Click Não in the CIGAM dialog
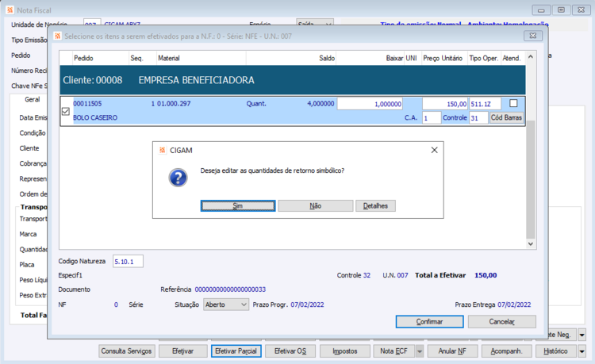This screenshot has height=364, width=595. pos(315,206)
